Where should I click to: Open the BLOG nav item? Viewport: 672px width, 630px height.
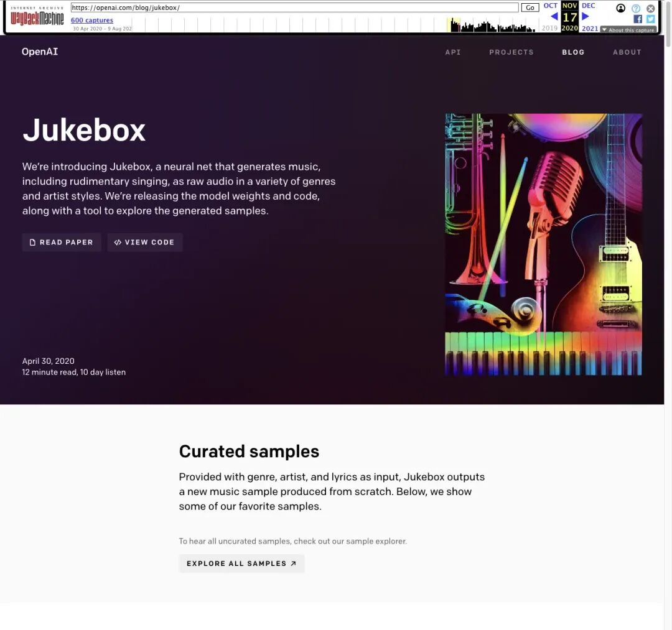(573, 52)
